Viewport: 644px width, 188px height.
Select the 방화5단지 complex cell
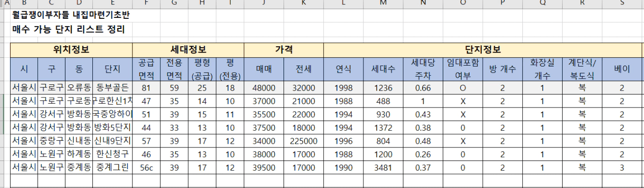coord(112,128)
